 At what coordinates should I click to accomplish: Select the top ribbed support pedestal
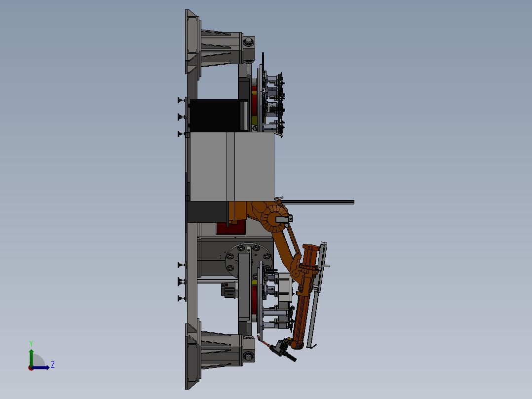(221, 47)
